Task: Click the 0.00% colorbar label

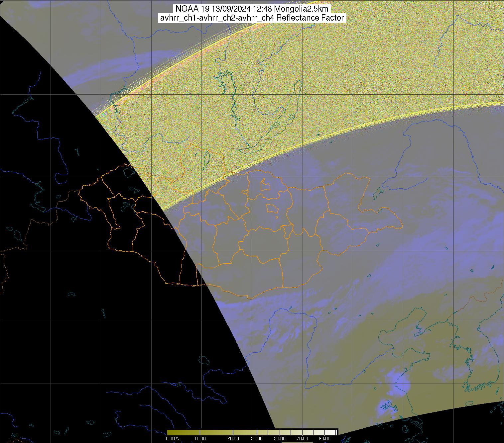Action: coord(172,438)
